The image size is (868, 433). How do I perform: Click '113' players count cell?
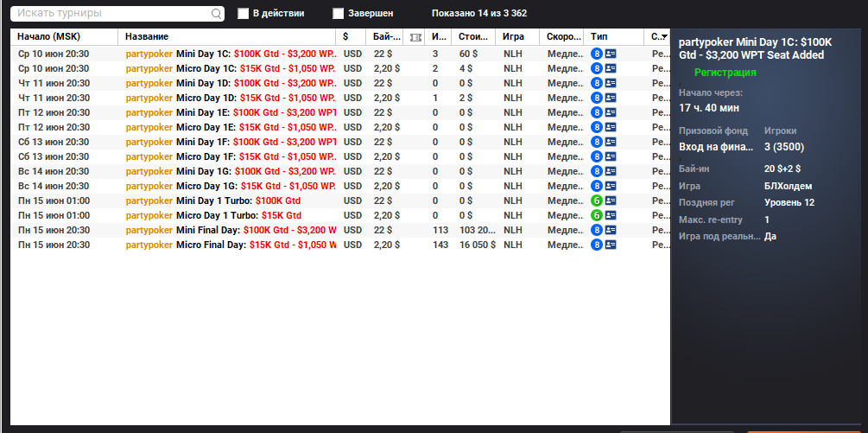point(440,230)
